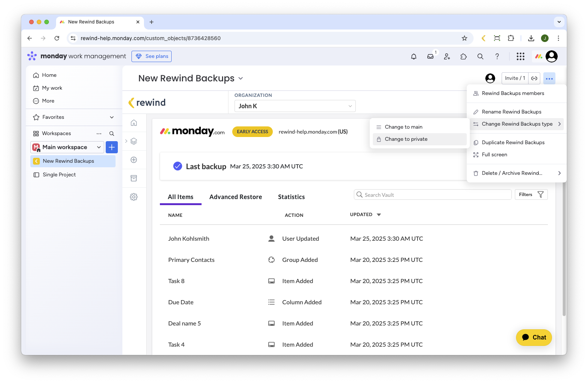Open the notifications bell

click(x=414, y=56)
